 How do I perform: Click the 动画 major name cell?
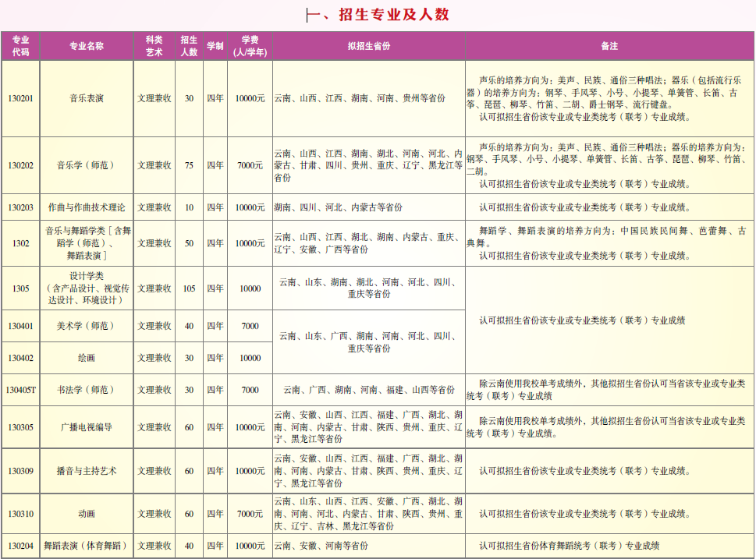(x=87, y=514)
